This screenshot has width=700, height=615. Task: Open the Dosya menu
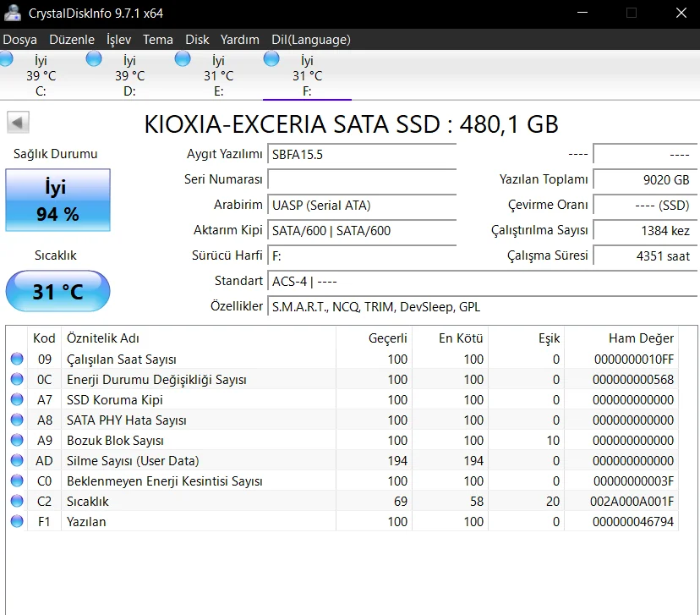coord(19,40)
